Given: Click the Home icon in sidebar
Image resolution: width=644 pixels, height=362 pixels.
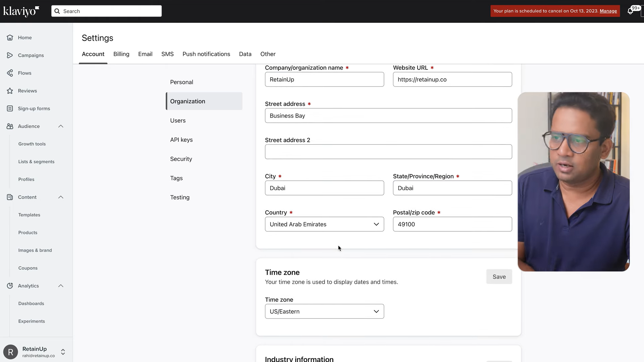Looking at the screenshot, I should (10, 38).
